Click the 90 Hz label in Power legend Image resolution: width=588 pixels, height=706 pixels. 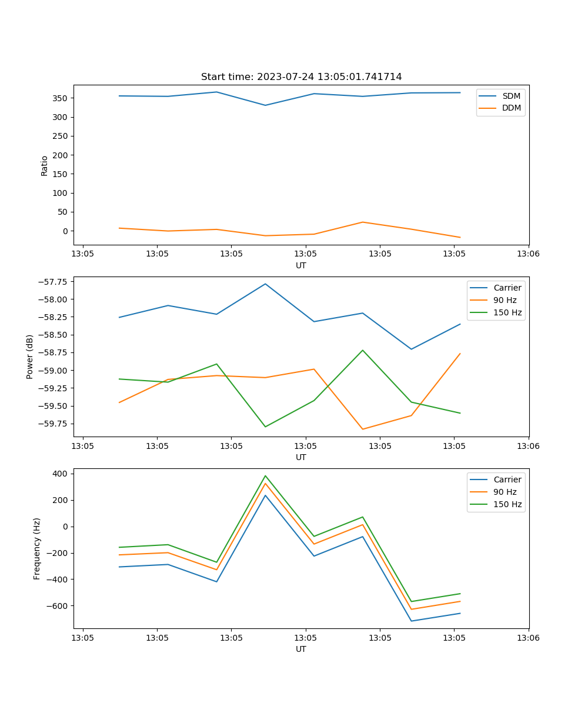[505, 300]
